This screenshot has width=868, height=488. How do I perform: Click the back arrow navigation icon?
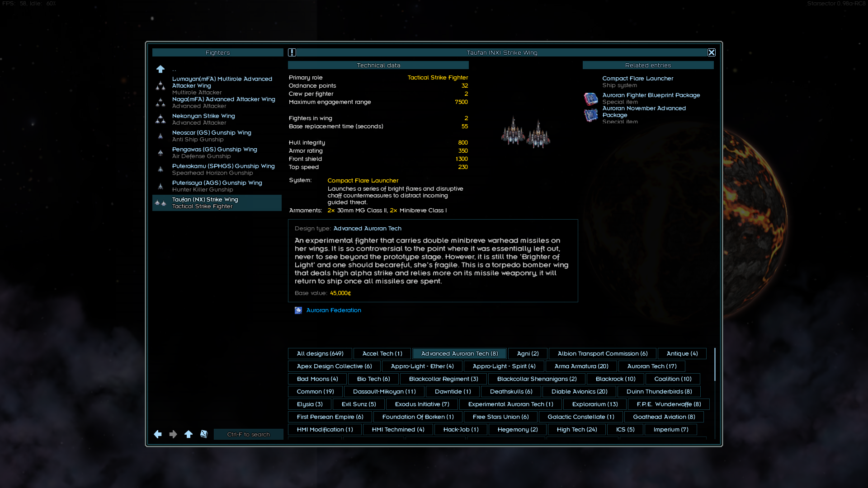pos(158,434)
